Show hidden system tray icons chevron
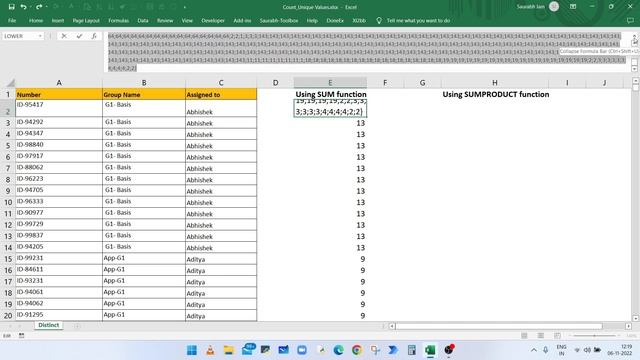Image resolution: width=640 pixels, height=360 pixels. 533,350
